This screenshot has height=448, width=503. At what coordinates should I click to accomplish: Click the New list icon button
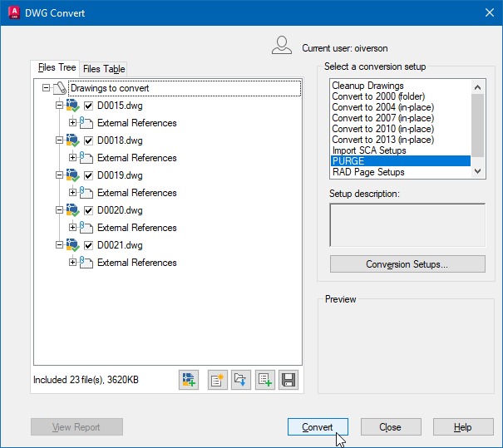(218, 380)
